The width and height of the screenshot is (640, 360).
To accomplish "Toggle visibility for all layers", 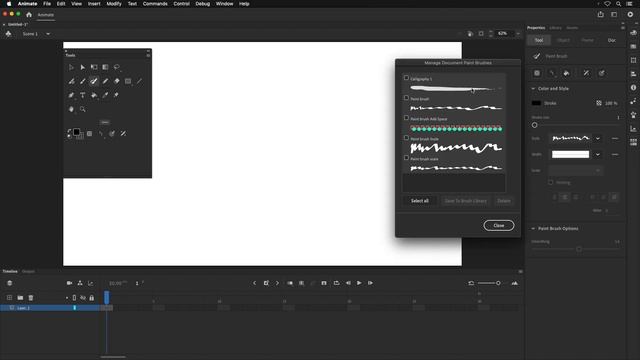I will pyautogui.click(x=83, y=298).
